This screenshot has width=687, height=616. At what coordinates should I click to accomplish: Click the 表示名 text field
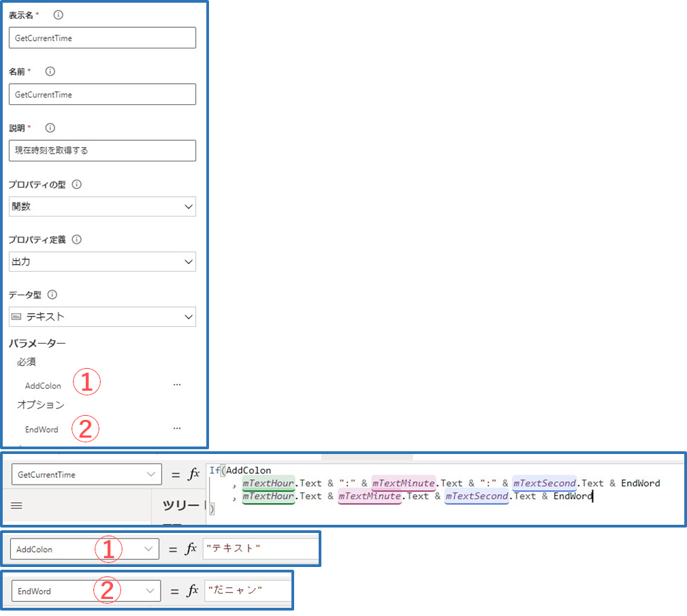click(102, 38)
